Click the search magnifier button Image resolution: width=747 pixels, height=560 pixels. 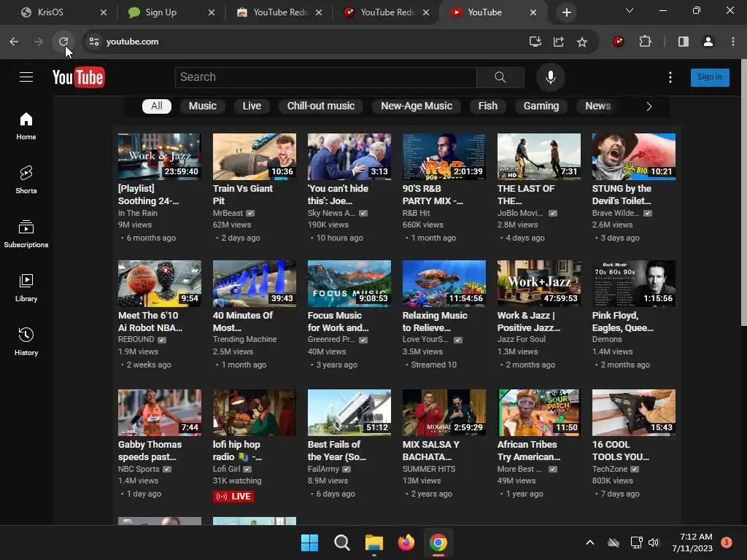coord(500,77)
